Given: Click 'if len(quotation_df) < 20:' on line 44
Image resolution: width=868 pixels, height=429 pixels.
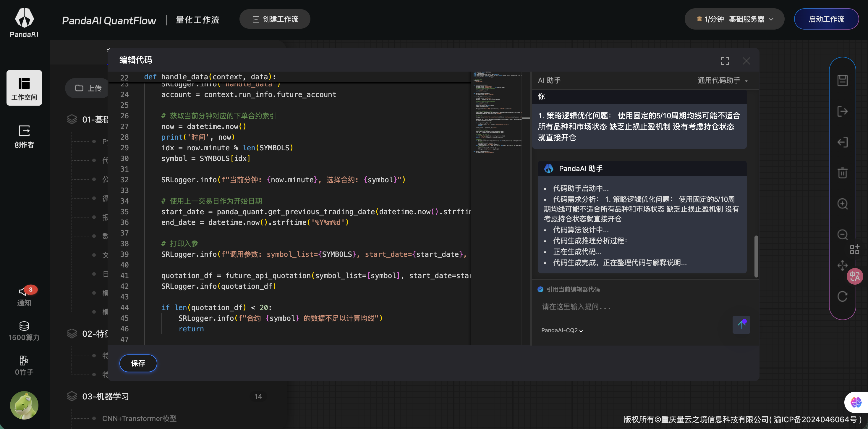Looking at the screenshot, I should coord(216,308).
